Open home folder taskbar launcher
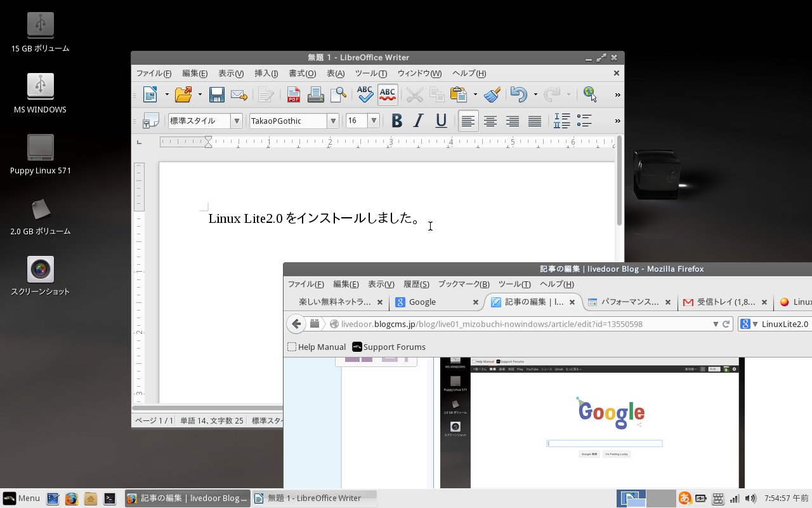The height and width of the screenshot is (508, 812). coord(90,498)
